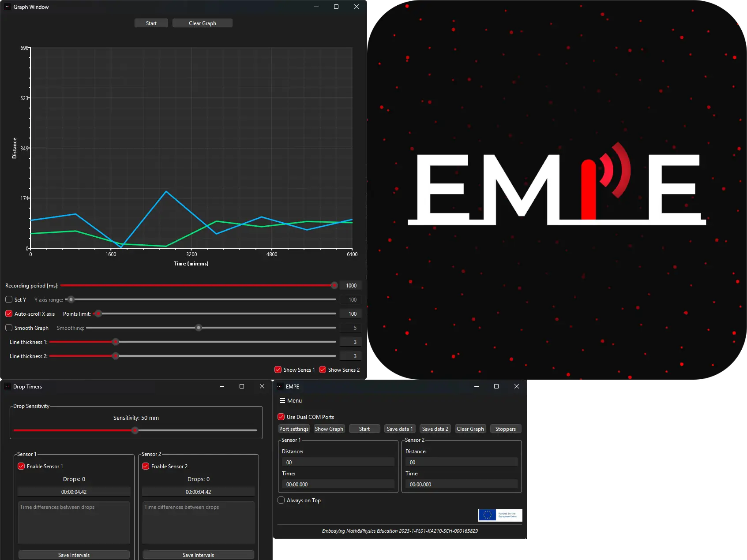This screenshot has width=747, height=560.
Task: Enable Smooth Graph option
Action: click(9, 328)
